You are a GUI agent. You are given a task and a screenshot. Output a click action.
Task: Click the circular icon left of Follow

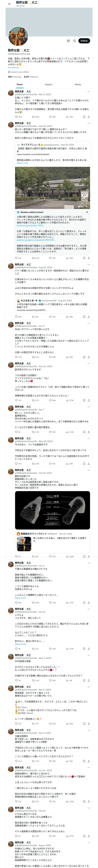point(68,41)
